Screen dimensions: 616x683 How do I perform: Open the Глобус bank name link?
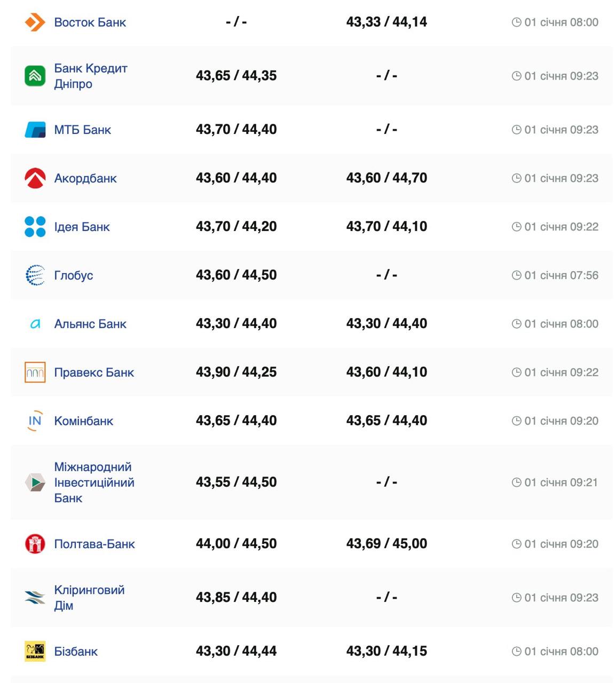click(x=74, y=275)
